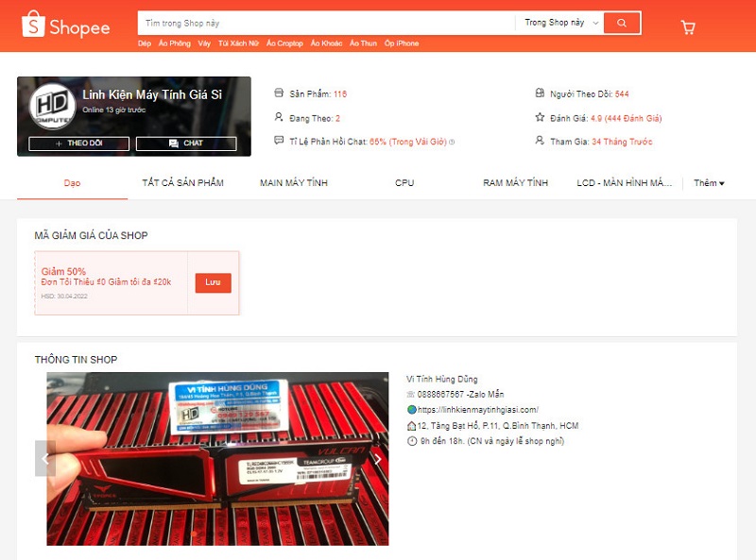Show the previous shop image with left arrow
756x560 pixels.
[45, 459]
